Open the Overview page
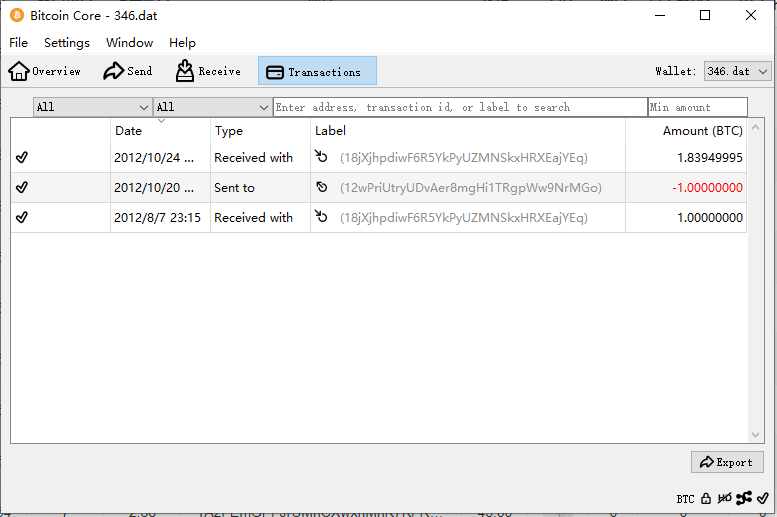The height and width of the screenshot is (517, 777). [x=45, y=71]
